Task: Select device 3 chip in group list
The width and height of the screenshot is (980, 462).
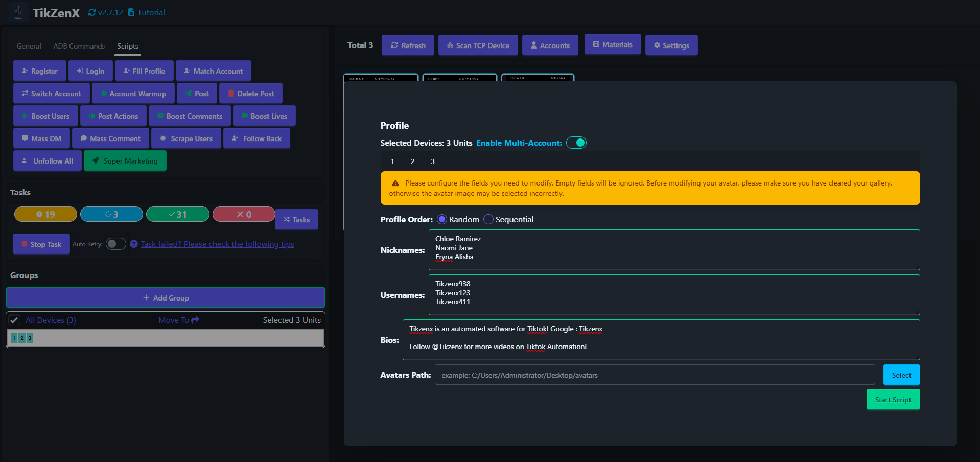Action: click(30, 338)
